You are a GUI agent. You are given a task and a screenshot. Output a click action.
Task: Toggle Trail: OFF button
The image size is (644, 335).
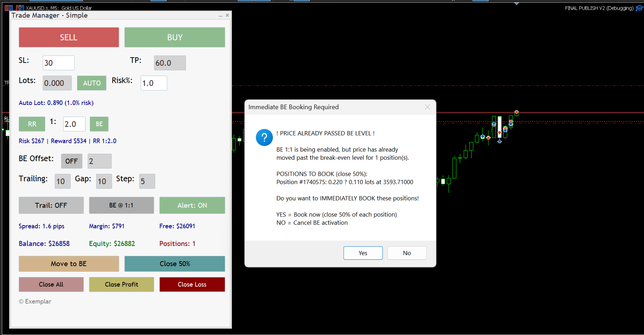point(51,205)
